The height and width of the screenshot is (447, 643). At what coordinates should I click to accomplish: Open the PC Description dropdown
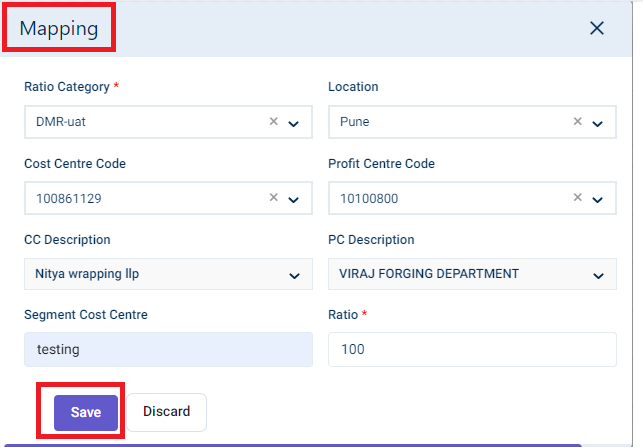598,276
